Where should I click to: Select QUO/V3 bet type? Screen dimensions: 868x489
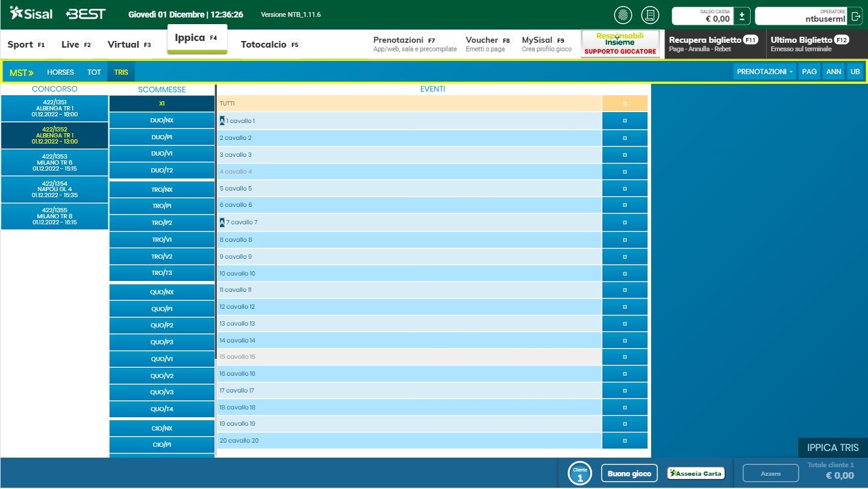(162, 393)
